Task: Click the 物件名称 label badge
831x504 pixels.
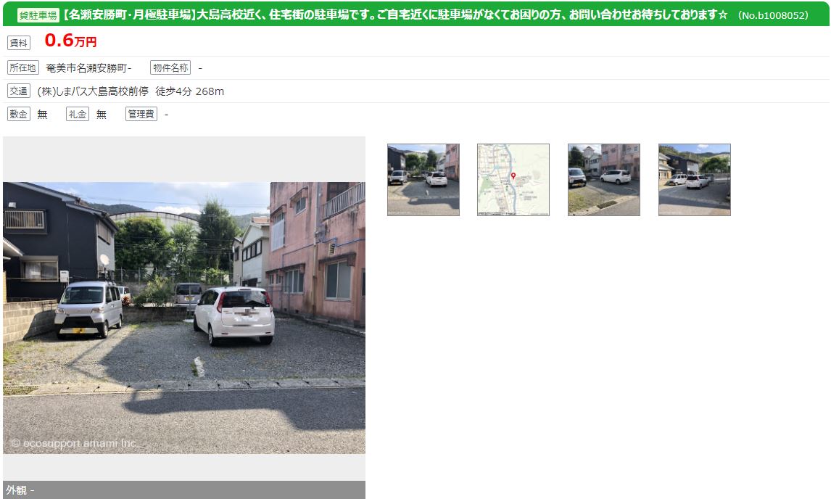Action: (170, 68)
